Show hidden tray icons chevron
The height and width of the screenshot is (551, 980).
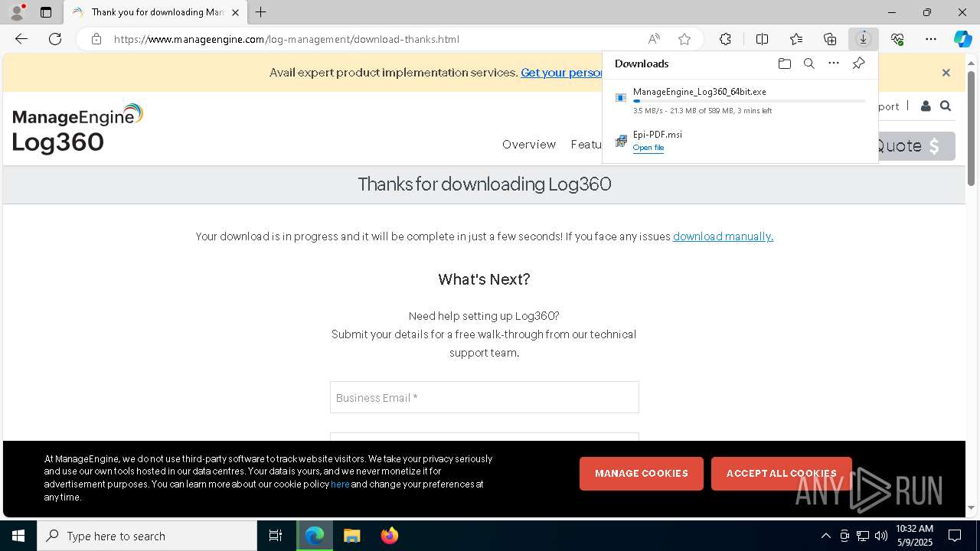(825, 536)
